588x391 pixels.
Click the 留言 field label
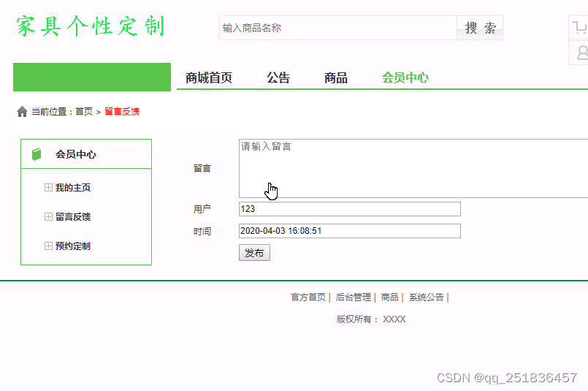coord(202,169)
